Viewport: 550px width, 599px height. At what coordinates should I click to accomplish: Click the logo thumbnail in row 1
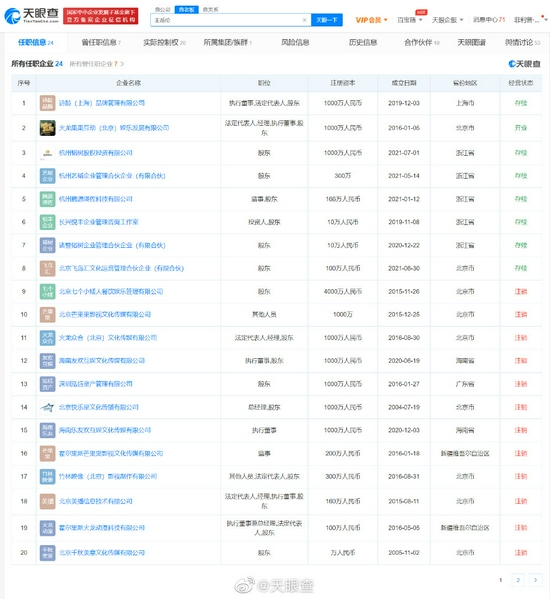[x=47, y=103]
